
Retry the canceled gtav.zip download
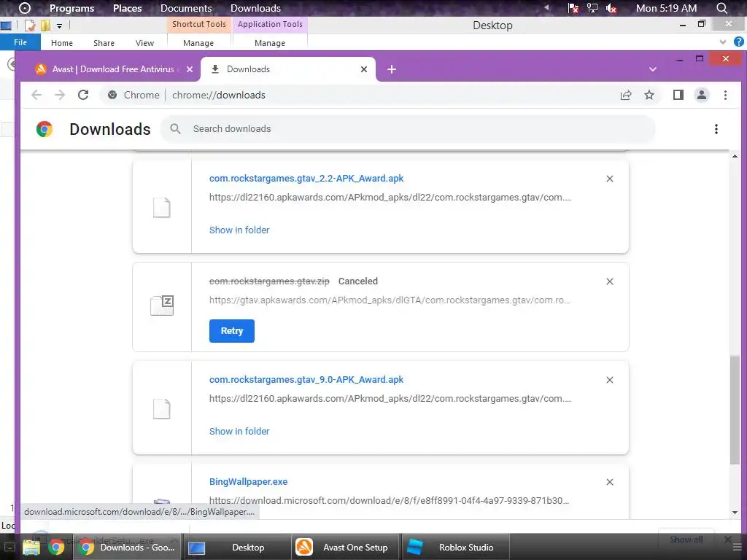click(x=231, y=331)
